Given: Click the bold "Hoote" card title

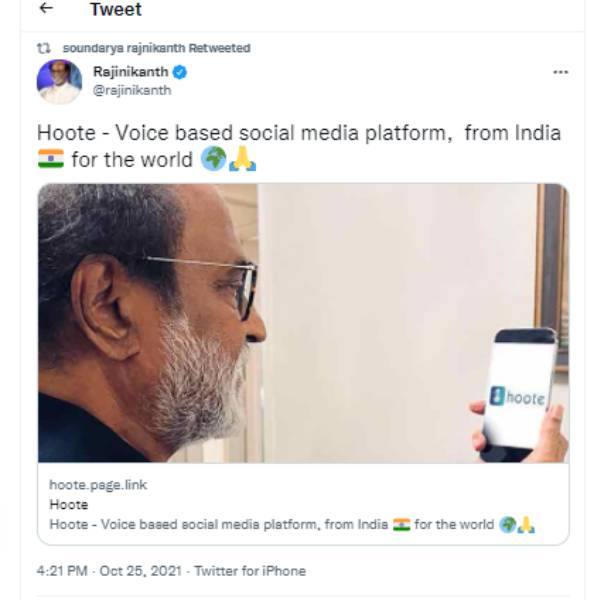Looking at the screenshot, I should (68, 505).
